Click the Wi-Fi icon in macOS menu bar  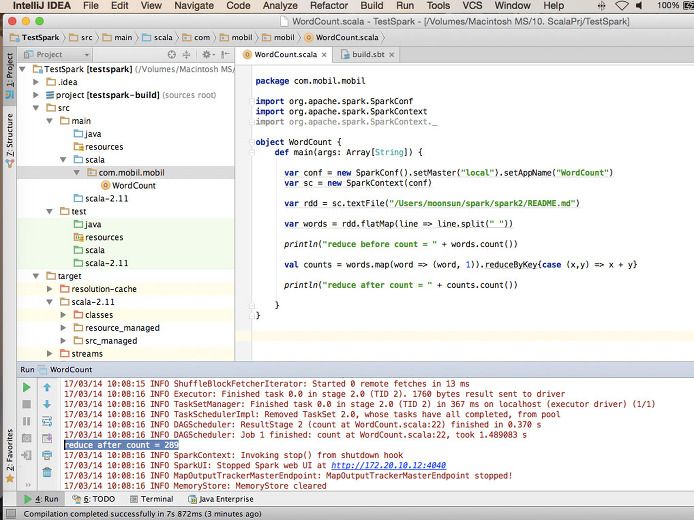pyautogui.click(x=621, y=6)
